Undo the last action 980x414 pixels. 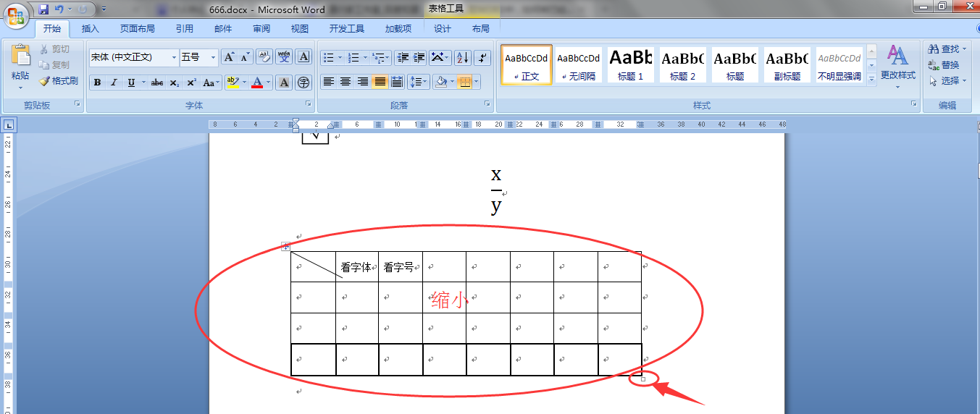(59, 9)
